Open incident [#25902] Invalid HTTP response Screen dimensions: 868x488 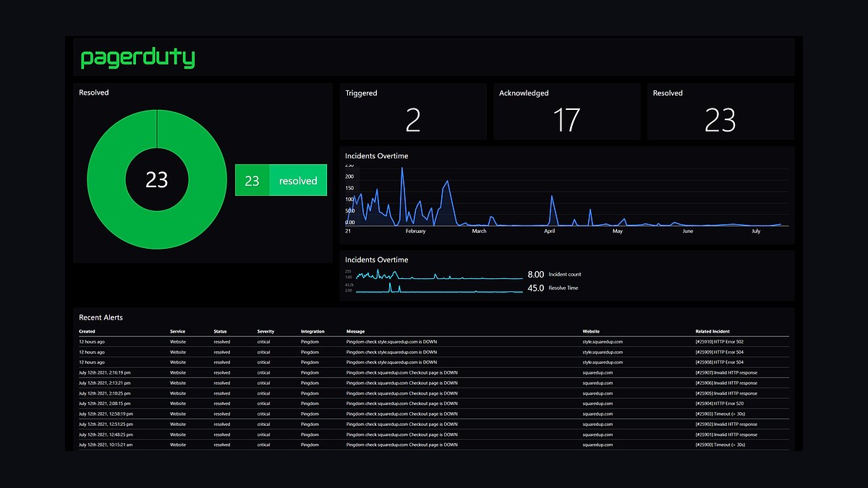[726, 424]
